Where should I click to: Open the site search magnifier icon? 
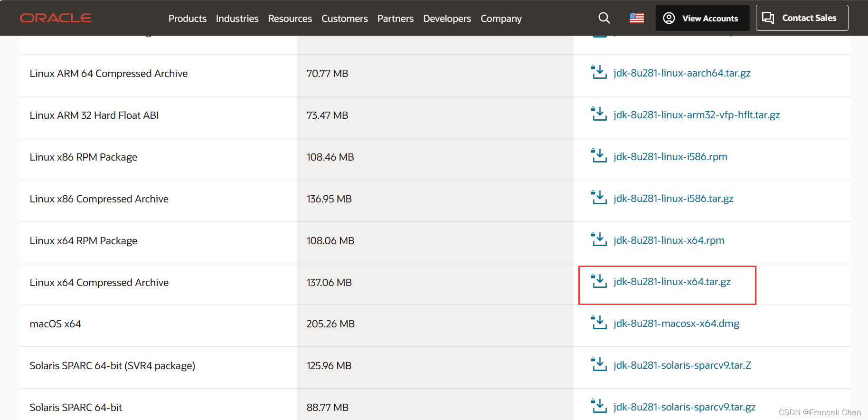604,18
